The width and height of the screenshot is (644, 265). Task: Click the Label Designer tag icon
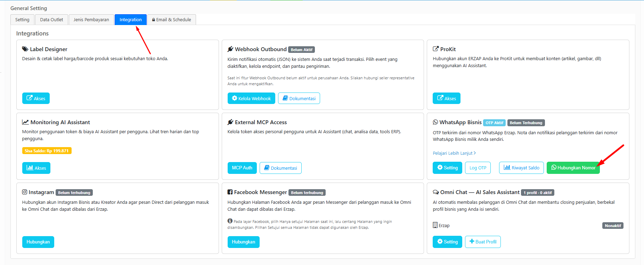point(25,49)
